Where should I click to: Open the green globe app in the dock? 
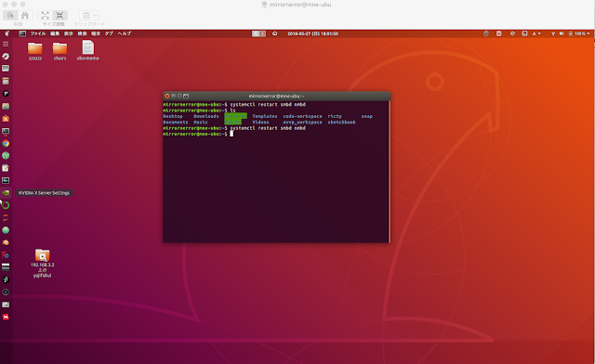(6, 155)
